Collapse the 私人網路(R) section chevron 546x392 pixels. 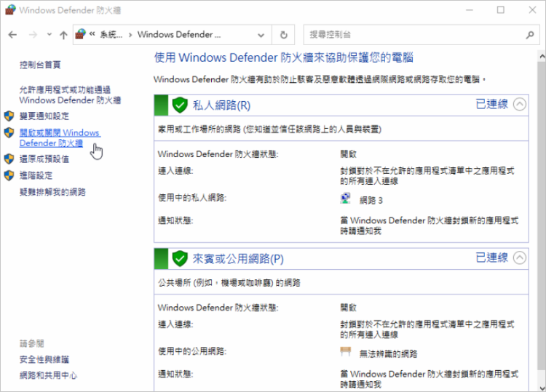[520, 104]
